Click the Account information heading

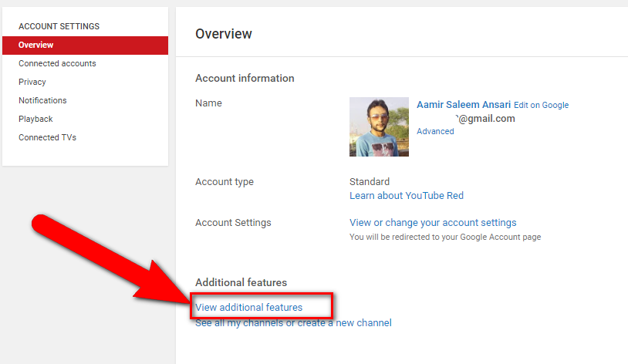[245, 78]
